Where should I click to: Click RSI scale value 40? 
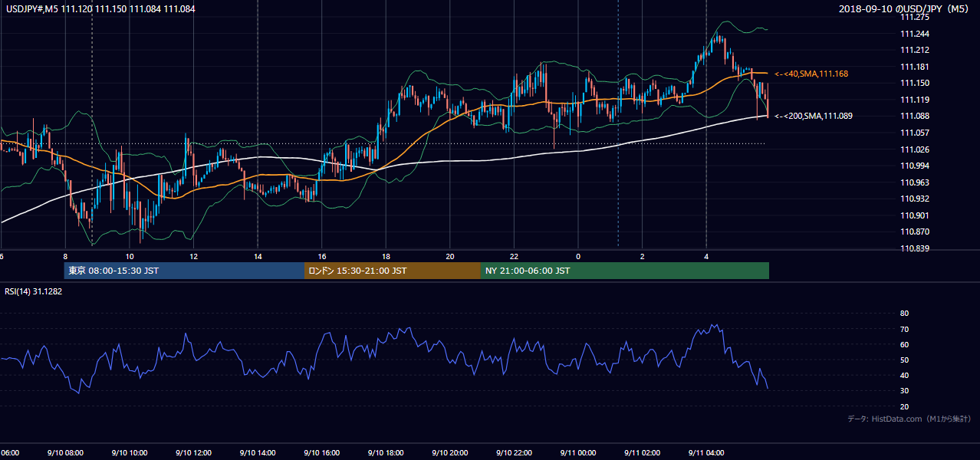(x=905, y=375)
